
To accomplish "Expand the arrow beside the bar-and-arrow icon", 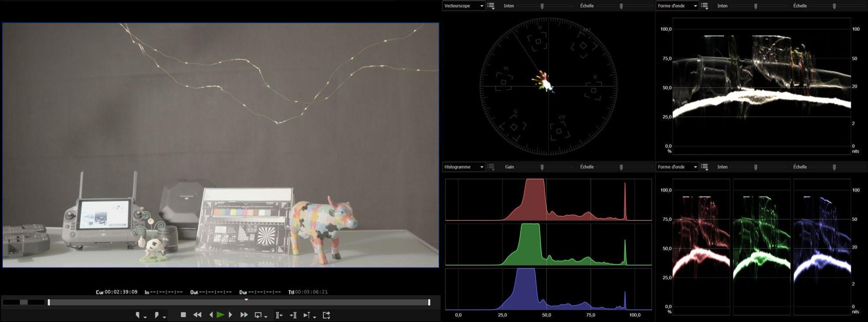I will [314, 317].
